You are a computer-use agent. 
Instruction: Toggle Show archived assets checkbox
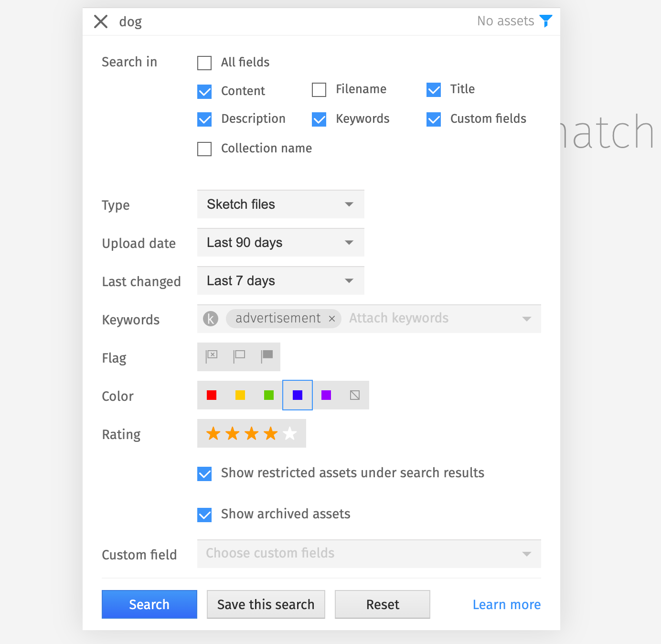(x=204, y=515)
